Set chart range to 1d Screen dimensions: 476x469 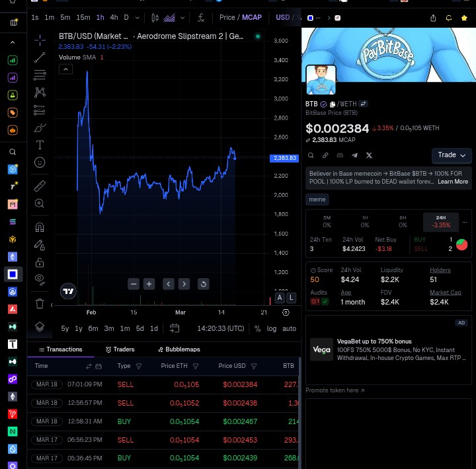154,328
